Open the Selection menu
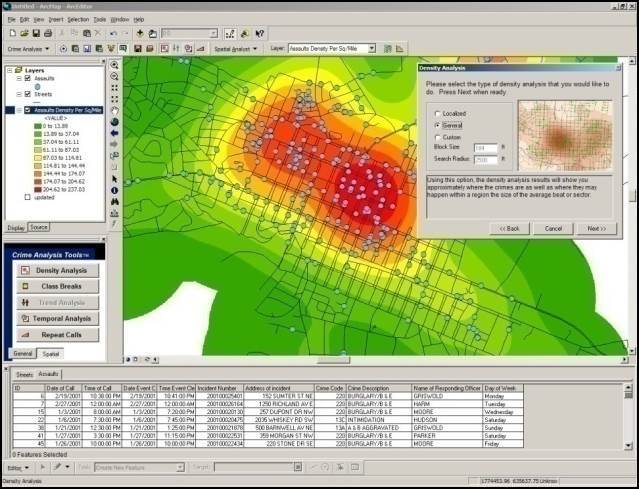Image resolution: width=639 pixels, height=489 pixels. tap(78, 20)
